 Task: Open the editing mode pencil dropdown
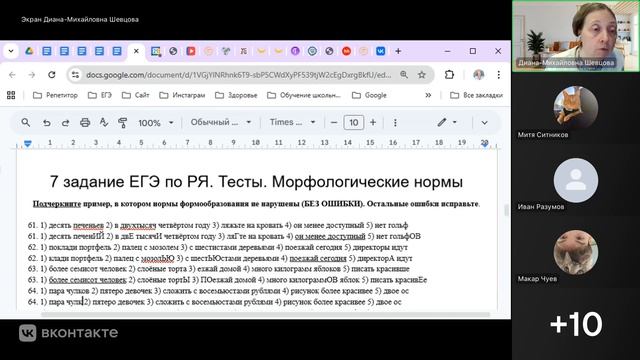coord(447,122)
